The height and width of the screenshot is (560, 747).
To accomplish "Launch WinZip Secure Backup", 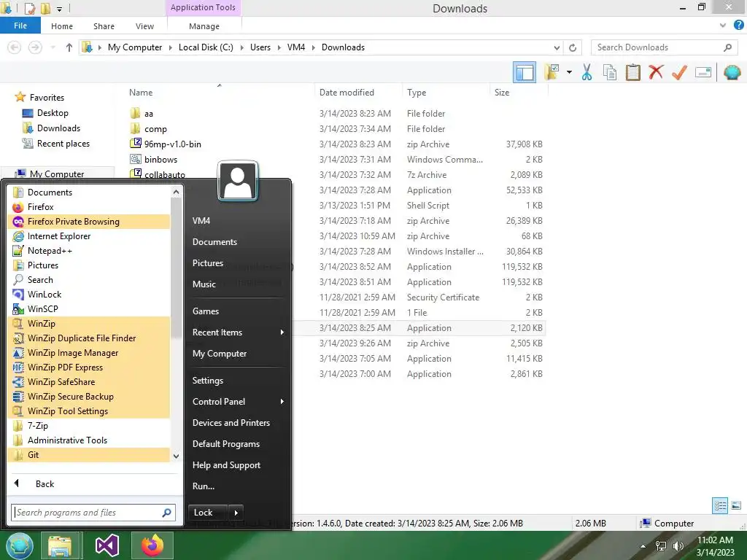I will coord(89,397).
